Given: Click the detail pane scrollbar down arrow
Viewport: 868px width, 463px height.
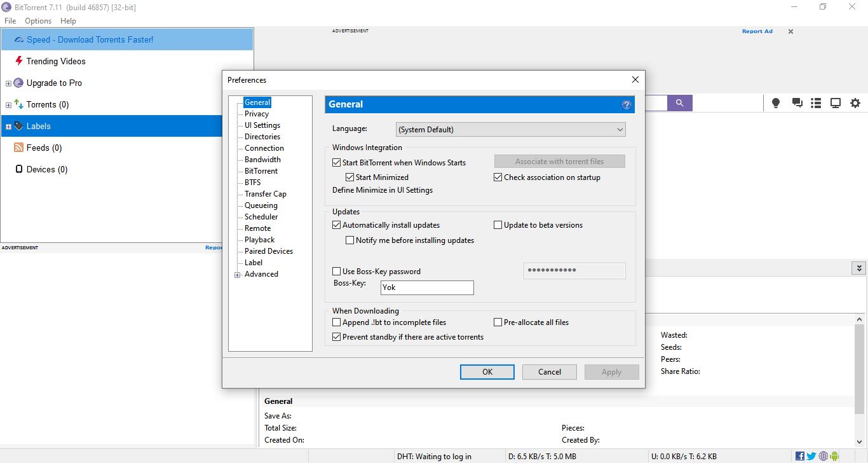Looking at the screenshot, I should click(861, 441).
